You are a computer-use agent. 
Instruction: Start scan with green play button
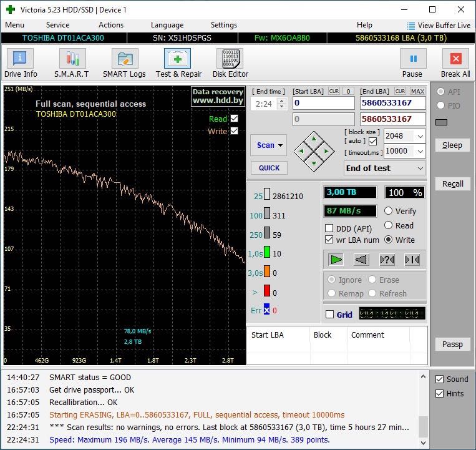tap(336, 260)
